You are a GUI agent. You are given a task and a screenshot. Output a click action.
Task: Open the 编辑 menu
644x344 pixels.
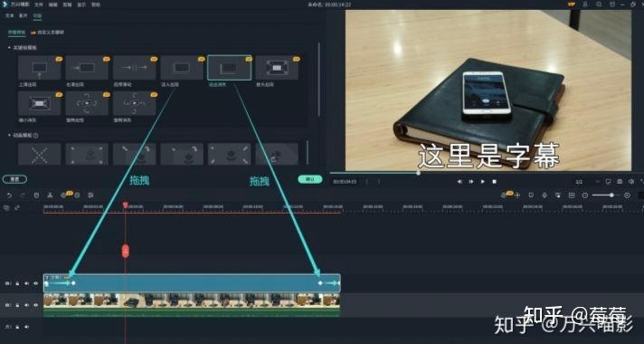coord(52,5)
